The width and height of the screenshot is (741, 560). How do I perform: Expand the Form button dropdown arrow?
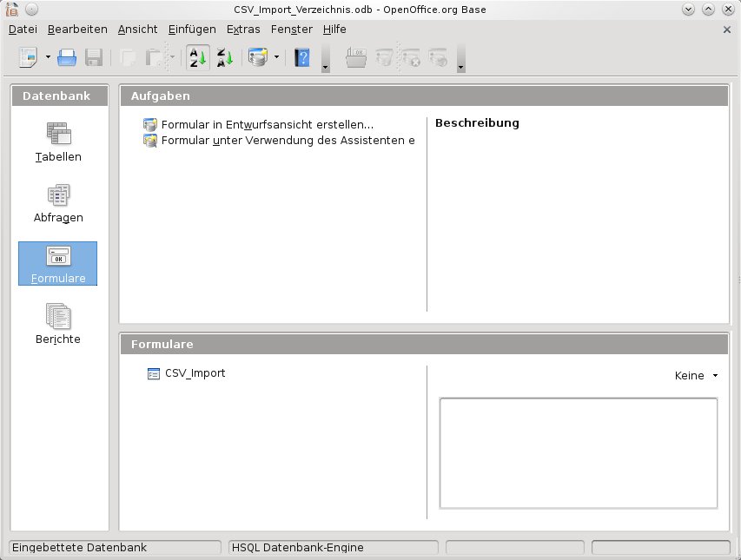[277, 58]
